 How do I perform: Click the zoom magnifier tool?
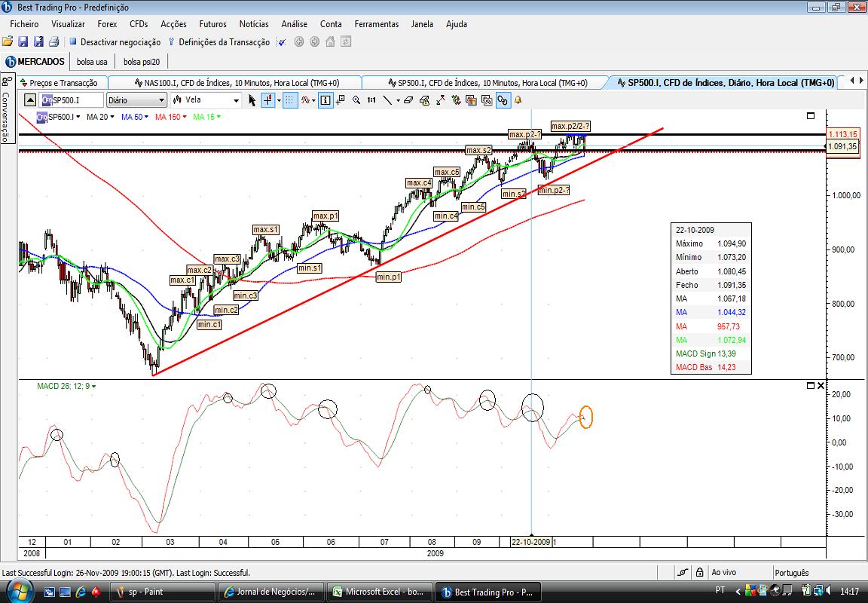pos(356,100)
